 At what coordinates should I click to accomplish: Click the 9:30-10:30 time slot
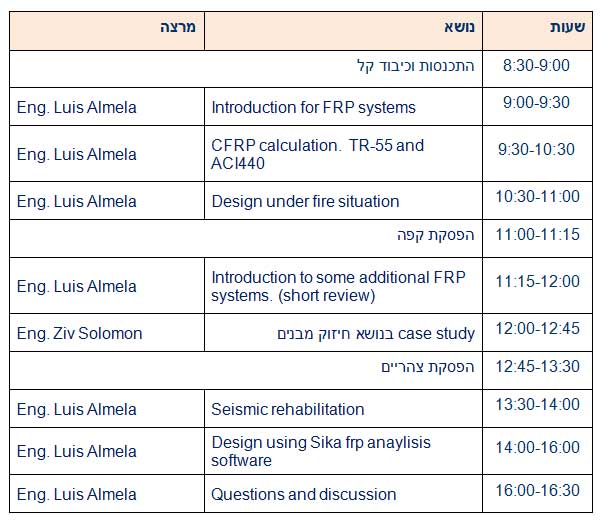(536, 149)
